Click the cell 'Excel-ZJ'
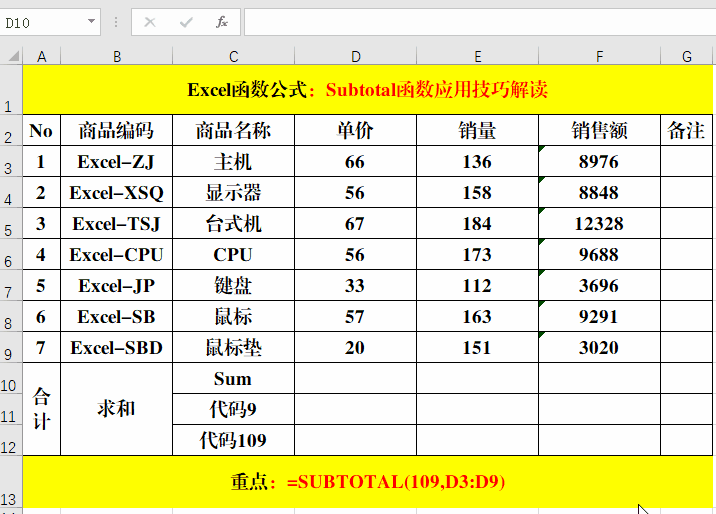This screenshot has height=514, width=716. (116, 162)
